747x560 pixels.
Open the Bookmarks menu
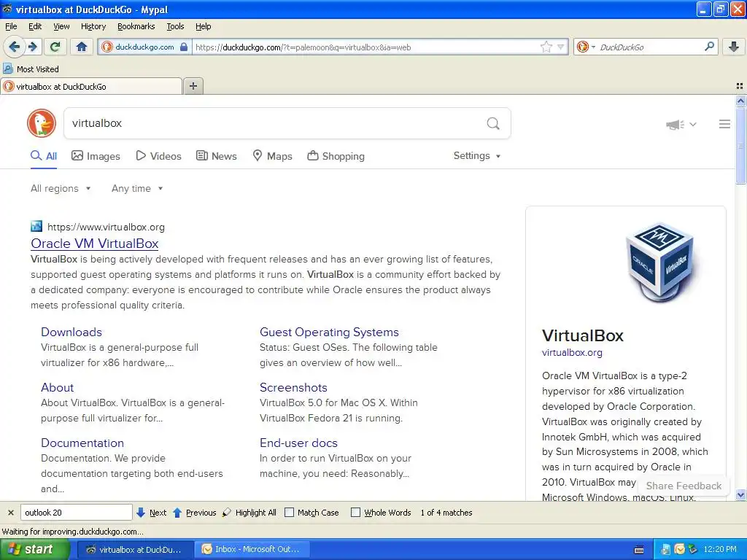tap(136, 26)
